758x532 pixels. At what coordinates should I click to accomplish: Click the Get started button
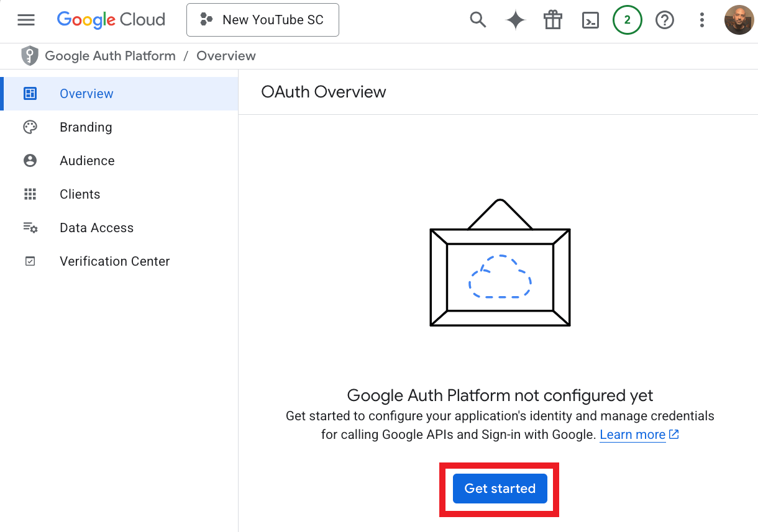tap(500, 489)
